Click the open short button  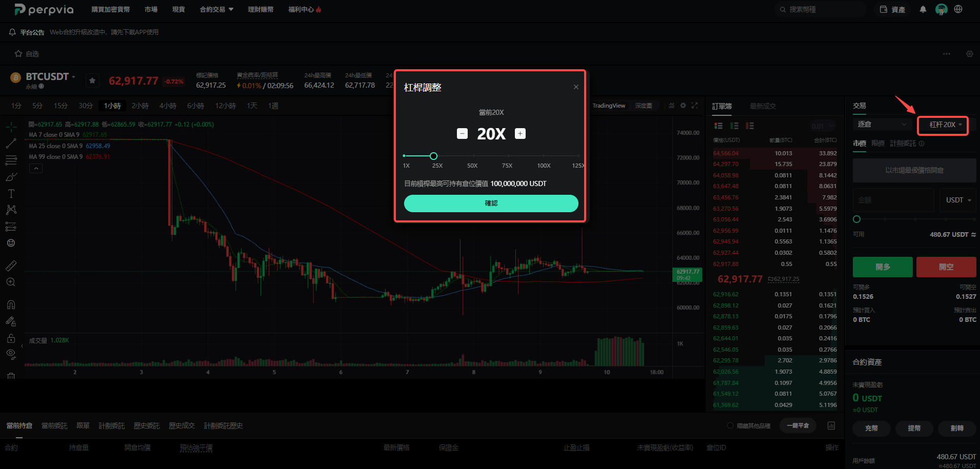[946, 267]
